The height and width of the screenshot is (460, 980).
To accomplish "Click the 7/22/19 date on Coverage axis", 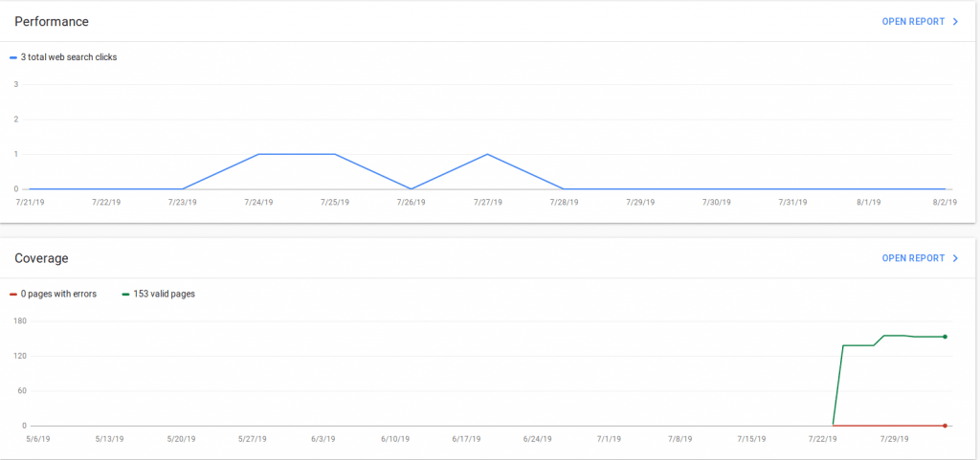I will pos(823,439).
